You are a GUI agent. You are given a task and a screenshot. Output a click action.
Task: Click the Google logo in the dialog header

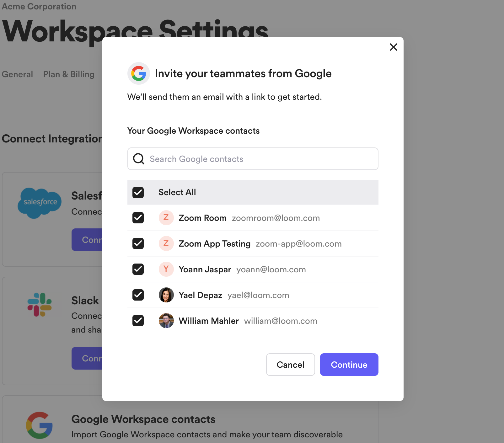point(138,73)
